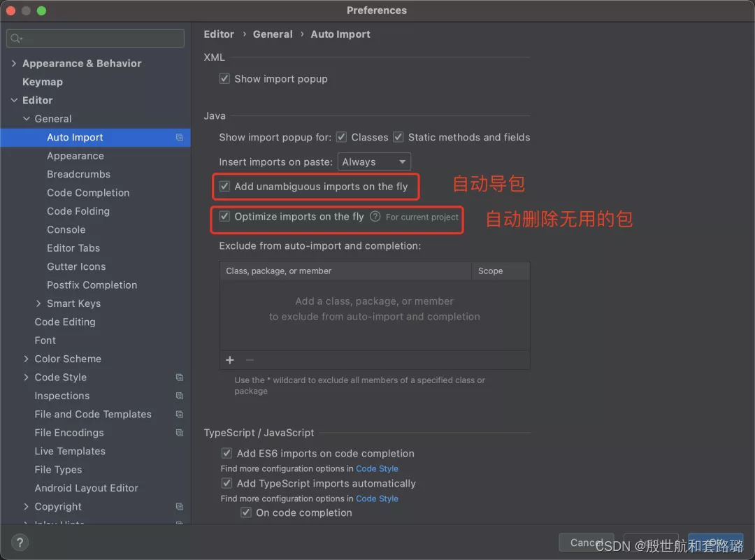The width and height of the screenshot is (755, 560).
Task: Open Android Layout Editor settings
Action: [86, 488]
